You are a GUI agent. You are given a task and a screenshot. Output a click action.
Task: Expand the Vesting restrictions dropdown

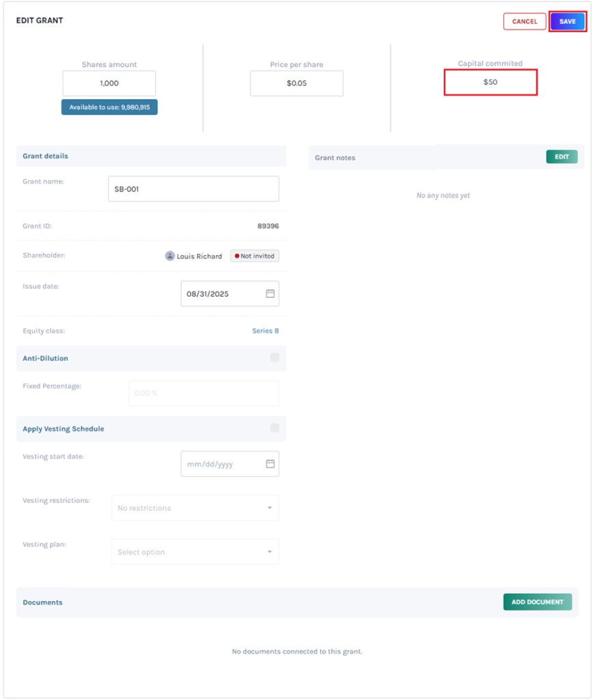click(x=195, y=508)
